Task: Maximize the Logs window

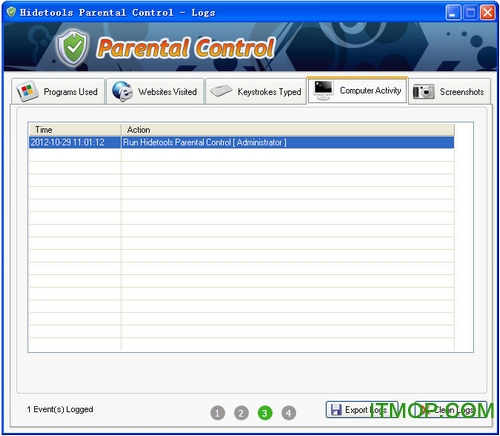Action: pos(470,13)
